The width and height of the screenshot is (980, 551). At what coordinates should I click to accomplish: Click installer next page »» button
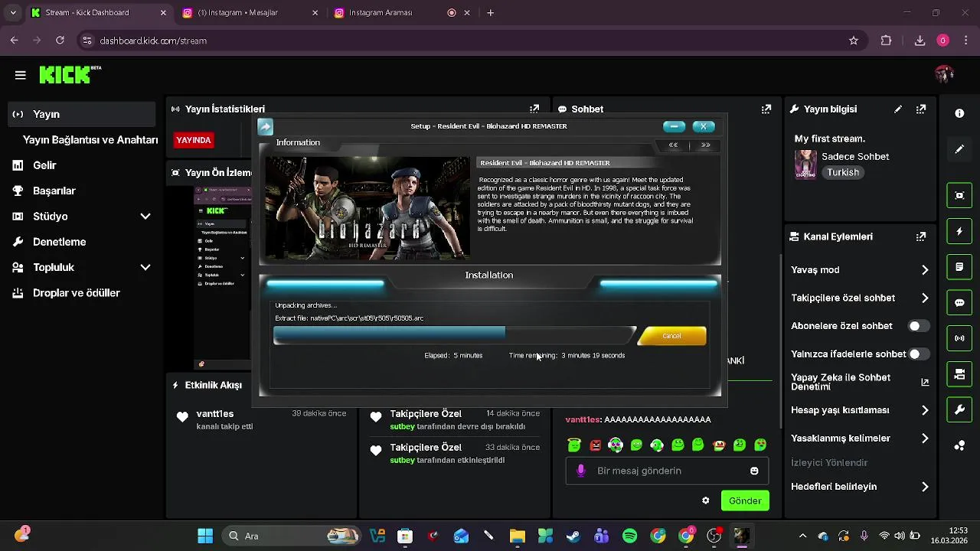705,145
